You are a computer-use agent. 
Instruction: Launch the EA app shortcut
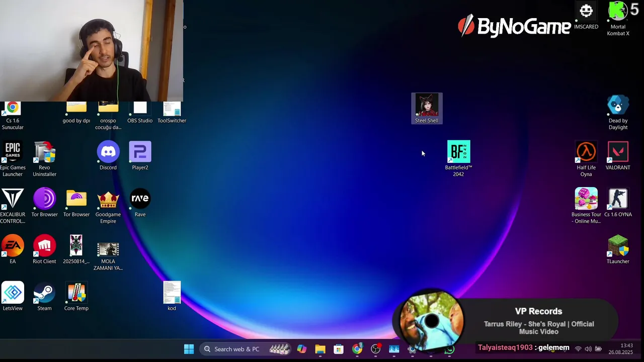tap(13, 249)
